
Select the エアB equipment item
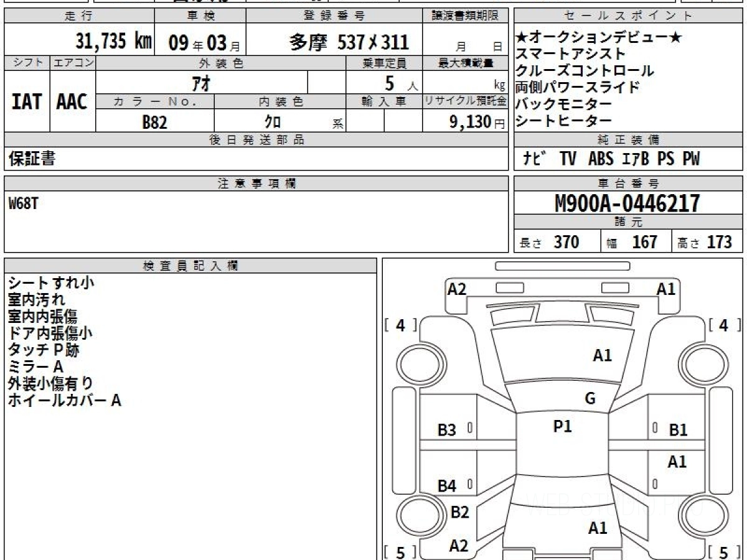click(x=636, y=159)
